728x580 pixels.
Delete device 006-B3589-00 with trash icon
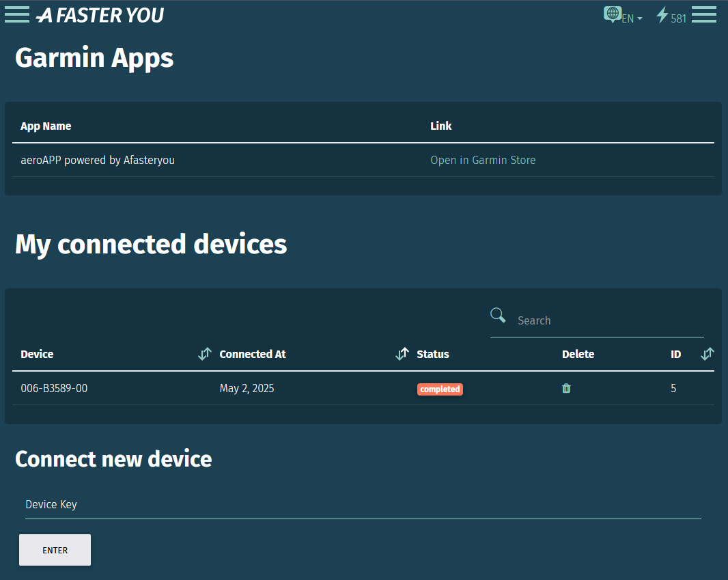(x=566, y=388)
